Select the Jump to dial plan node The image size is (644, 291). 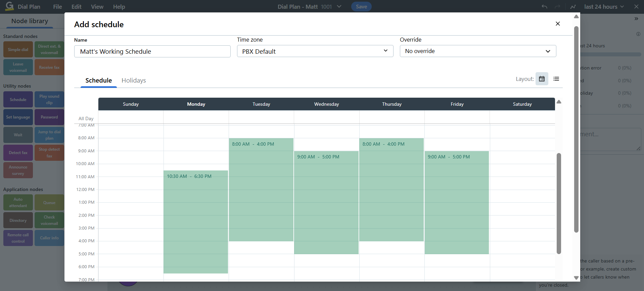coord(49,135)
